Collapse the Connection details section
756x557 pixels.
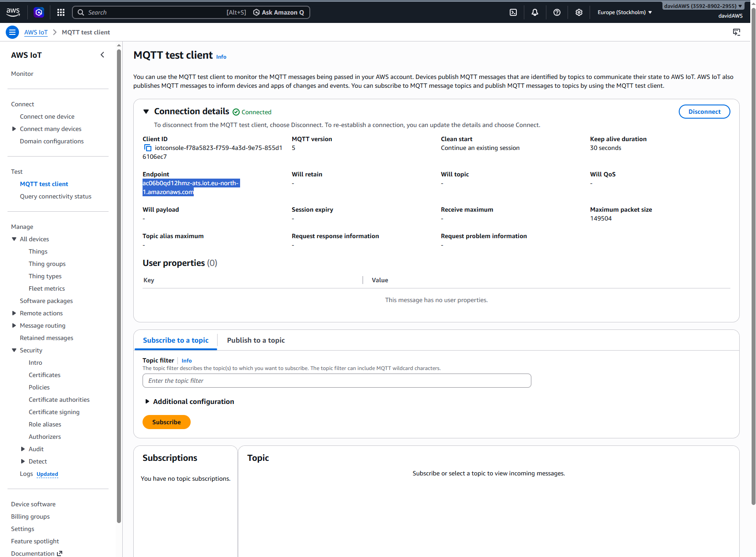click(x=146, y=112)
